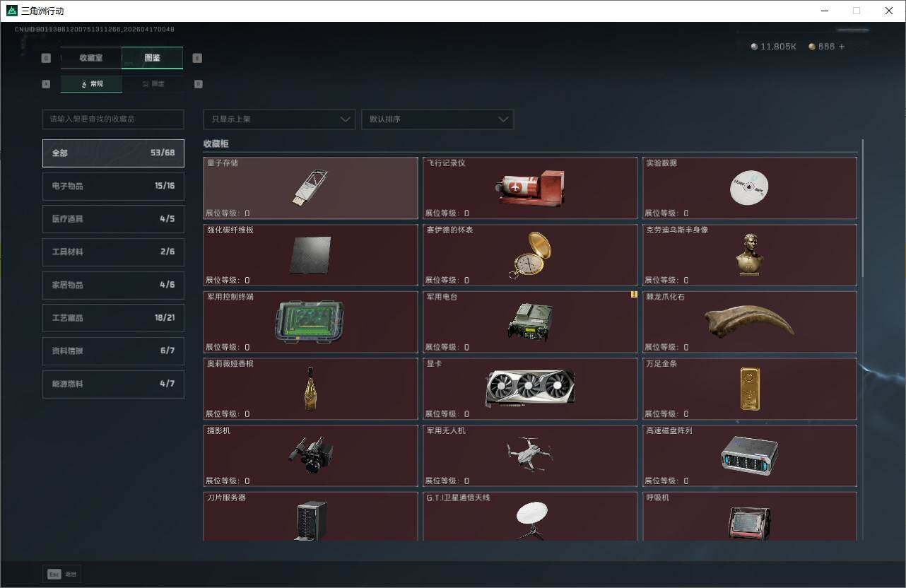Click the 53/68 count in 全部 row
This screenshot has width=906, height=588.
163,153
